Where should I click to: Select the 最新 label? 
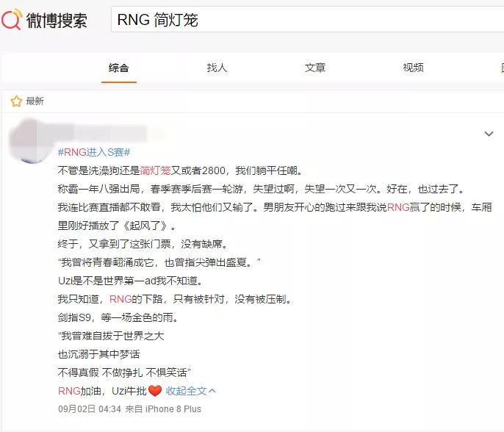coord(35,101)
